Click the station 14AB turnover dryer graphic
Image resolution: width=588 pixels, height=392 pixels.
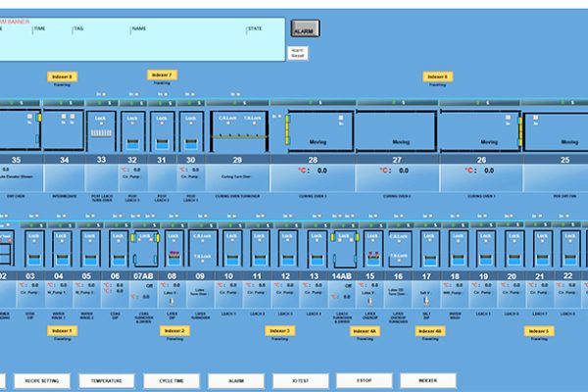click(x=344, y=249)
